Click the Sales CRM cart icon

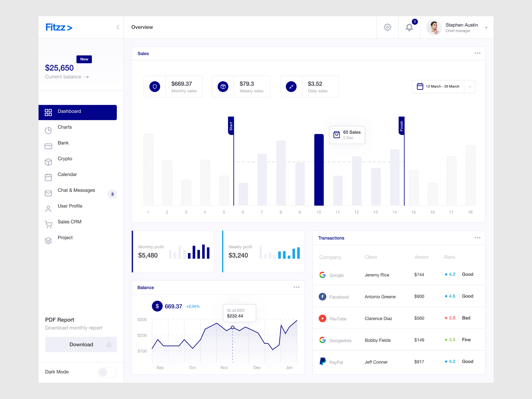pyautogui.click(x=48, y=224)
